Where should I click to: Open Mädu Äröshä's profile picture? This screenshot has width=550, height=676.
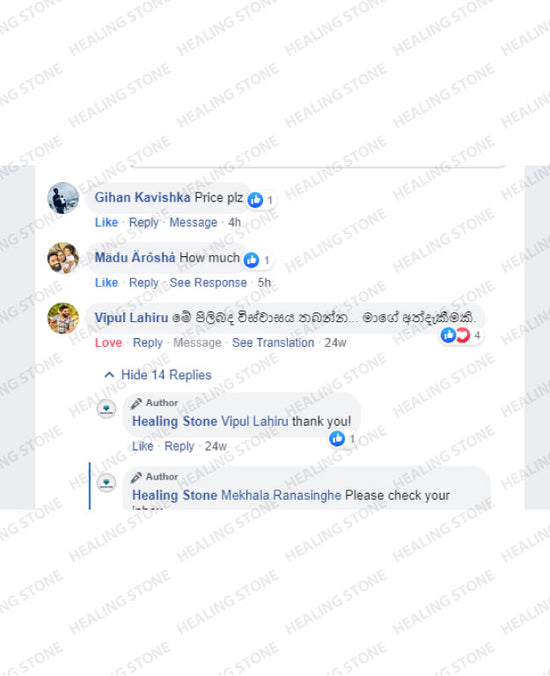click(63, 258)
